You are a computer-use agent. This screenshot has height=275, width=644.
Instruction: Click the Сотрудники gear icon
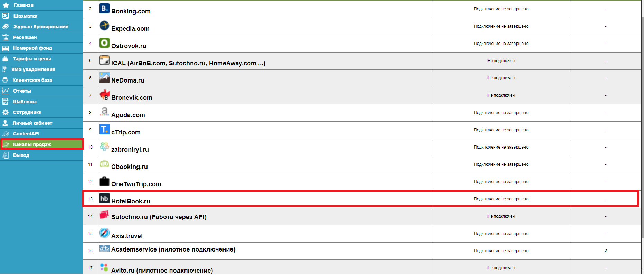tap(6, 112)
